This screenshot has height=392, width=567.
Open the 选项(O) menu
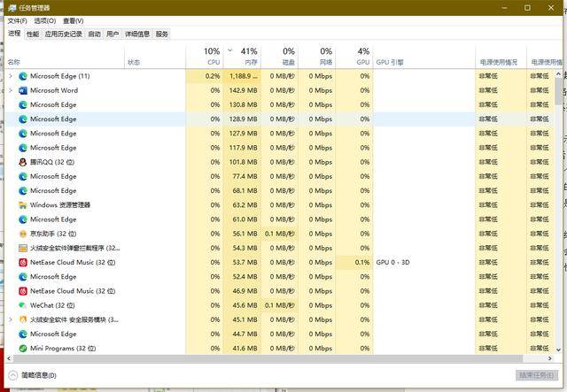pos(45,21)
